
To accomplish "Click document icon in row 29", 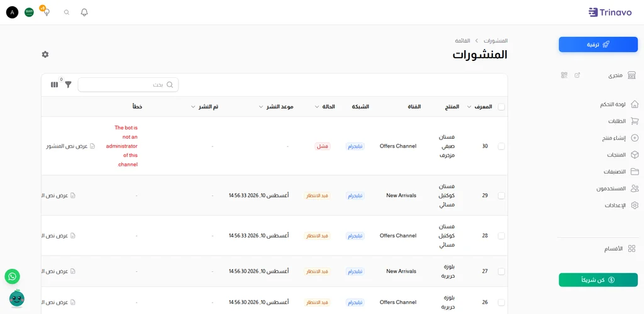I will click(x=73, y=195).
